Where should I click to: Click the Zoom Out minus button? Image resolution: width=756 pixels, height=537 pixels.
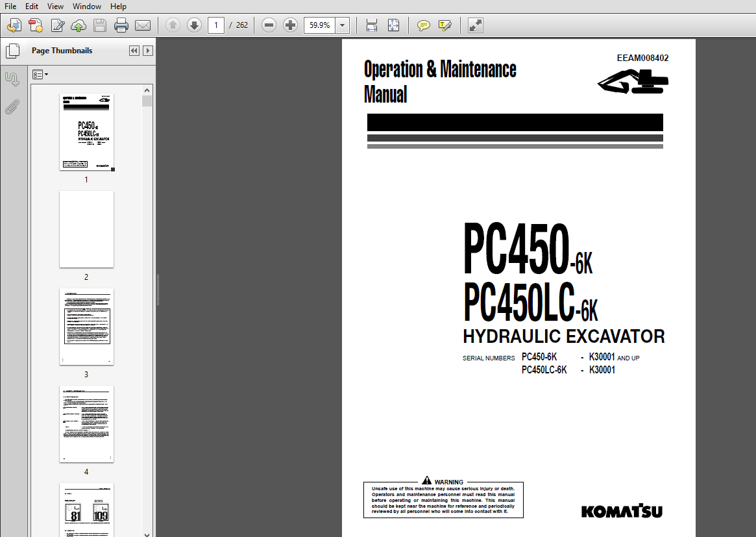pyautogui.click(x=269, y=25)
